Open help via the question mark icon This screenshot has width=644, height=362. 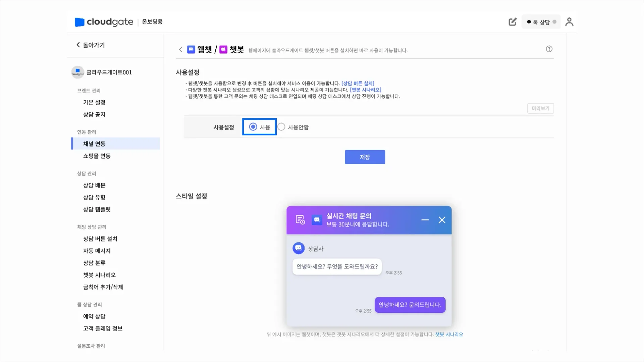(x=549, y=49)
